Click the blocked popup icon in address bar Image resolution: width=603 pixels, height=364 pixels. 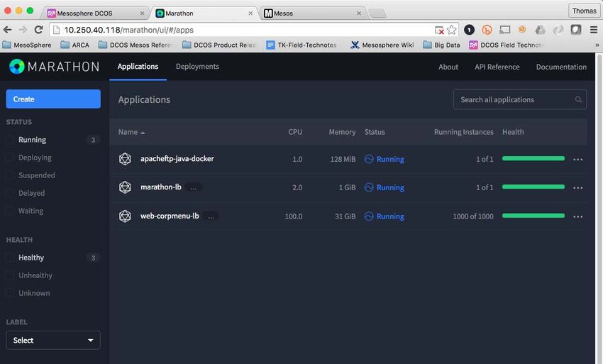pos(439,30)
